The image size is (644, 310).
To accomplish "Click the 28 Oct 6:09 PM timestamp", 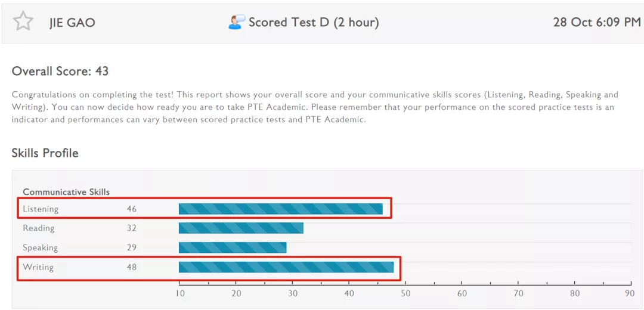I will (597, 22).
